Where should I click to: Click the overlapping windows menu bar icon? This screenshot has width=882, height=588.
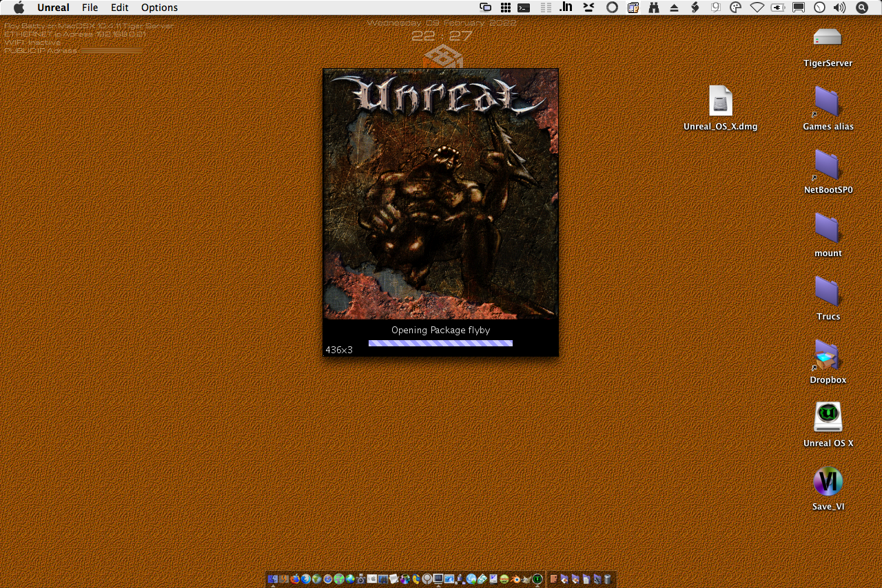(486, 8)
